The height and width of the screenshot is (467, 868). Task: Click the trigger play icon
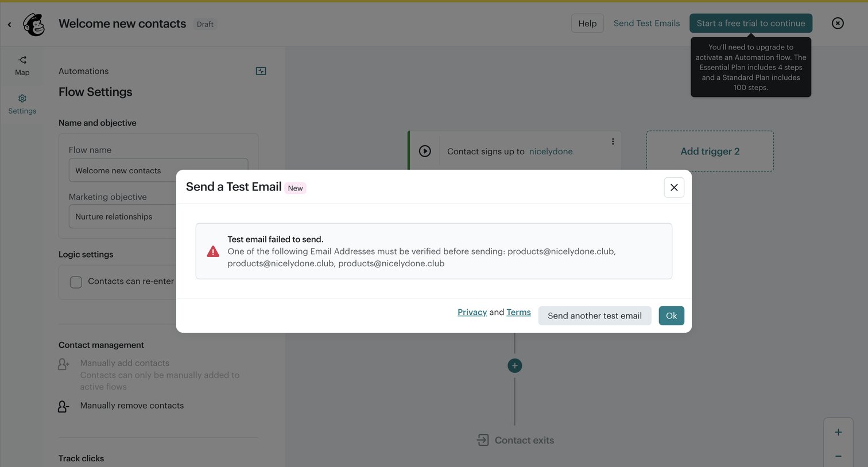[425, 151]
